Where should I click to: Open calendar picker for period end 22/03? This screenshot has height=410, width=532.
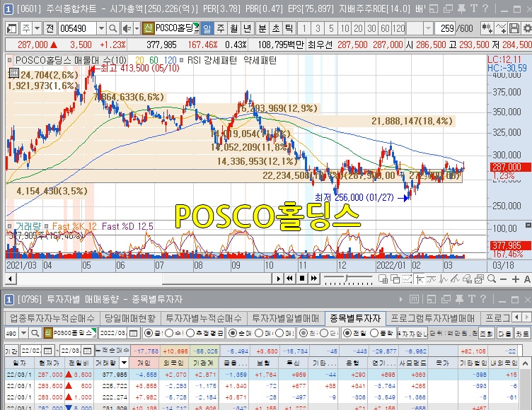[x=87, y=351]
